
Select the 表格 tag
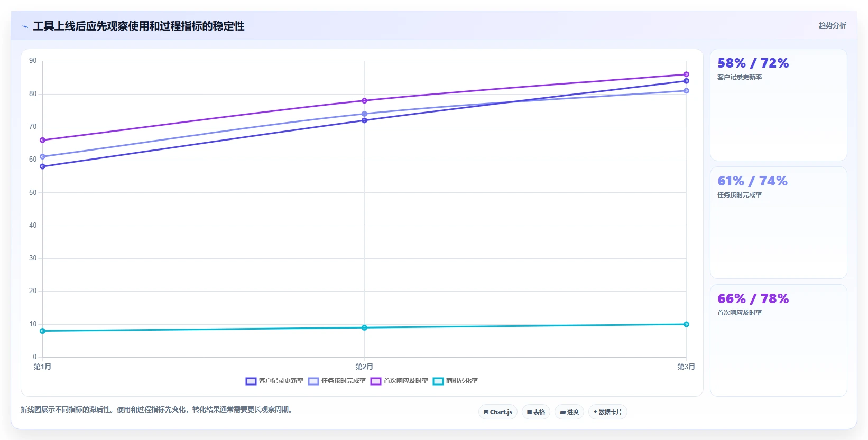[536, 412]
